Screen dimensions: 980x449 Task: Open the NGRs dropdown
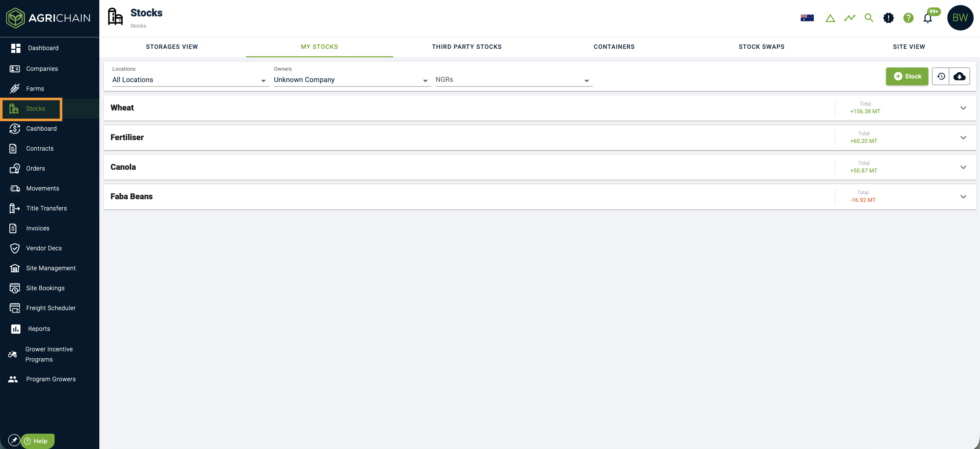513,80
